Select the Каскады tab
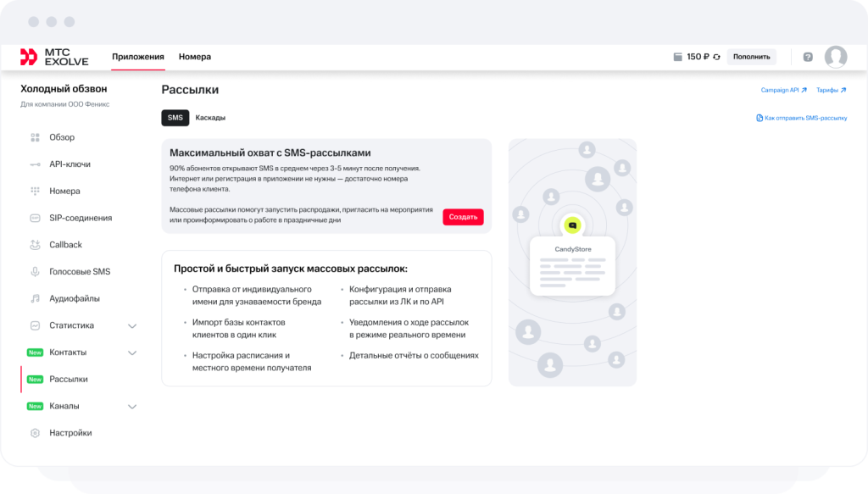 click(x=210, y=118)
